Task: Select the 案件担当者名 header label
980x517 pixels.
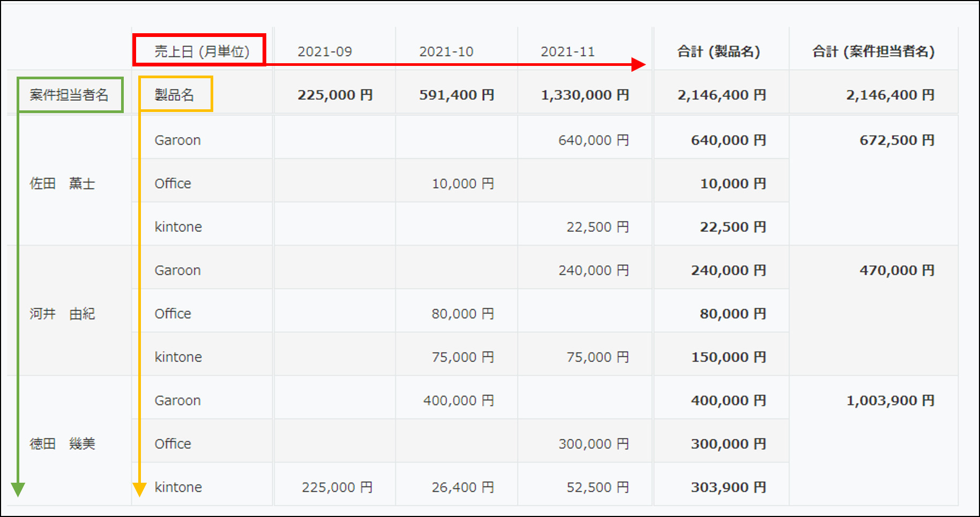Action: tap(69, 95)
